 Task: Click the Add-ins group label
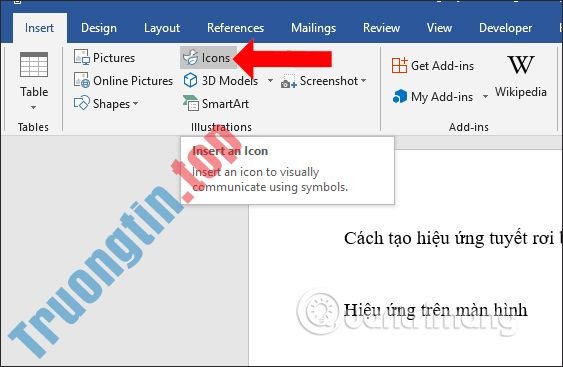click(x=469, y=127)
